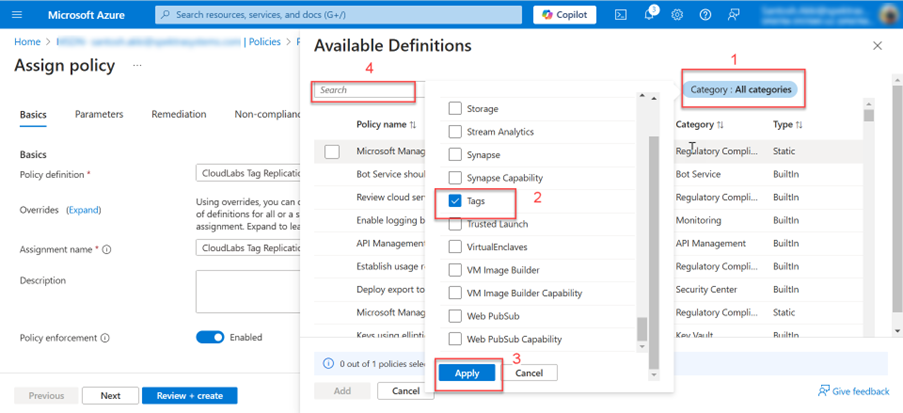
Task: Click the category list scroll-up arrow
Action: (x=642, y=96)
